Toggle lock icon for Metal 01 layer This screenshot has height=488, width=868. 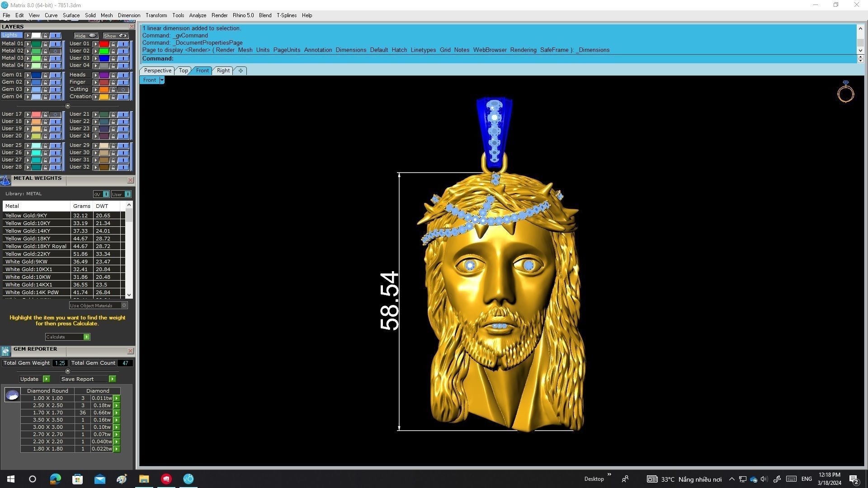click(45, 44)
